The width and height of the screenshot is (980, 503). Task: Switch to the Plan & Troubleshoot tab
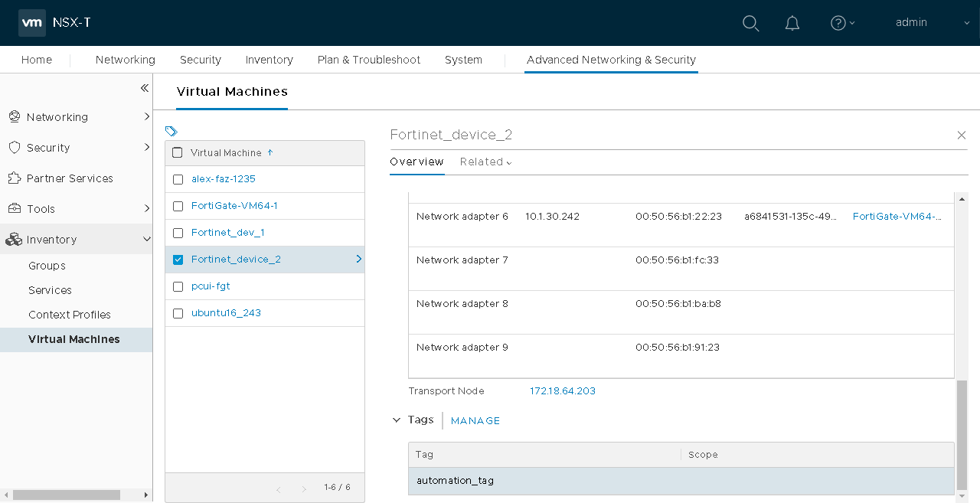pyautogui.click(x=369, y=60)
